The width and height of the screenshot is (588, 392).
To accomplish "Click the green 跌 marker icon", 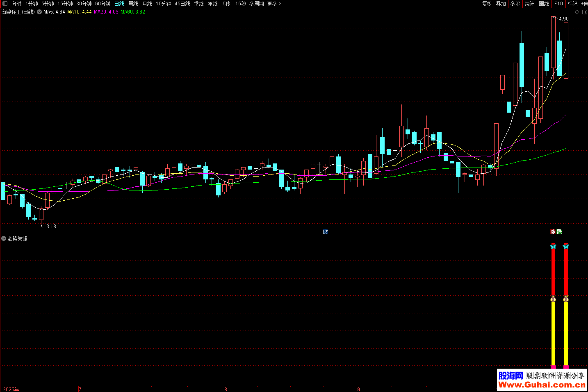I will click(559, 232).
